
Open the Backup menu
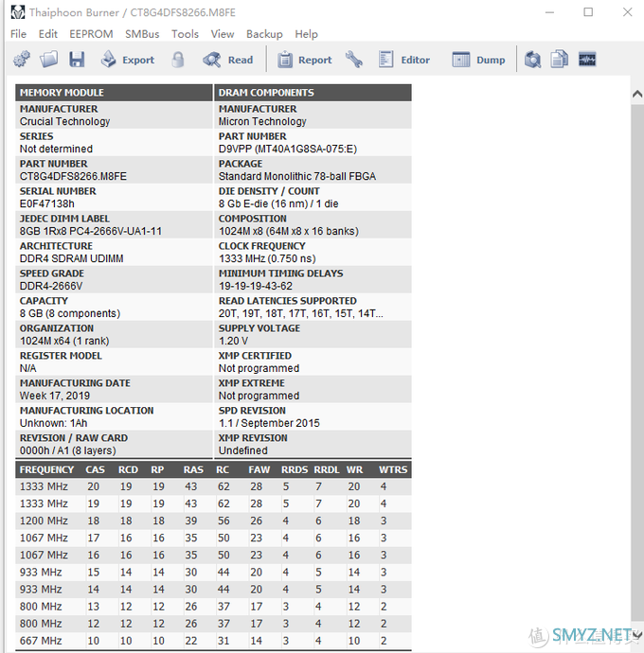coord(264,34)
